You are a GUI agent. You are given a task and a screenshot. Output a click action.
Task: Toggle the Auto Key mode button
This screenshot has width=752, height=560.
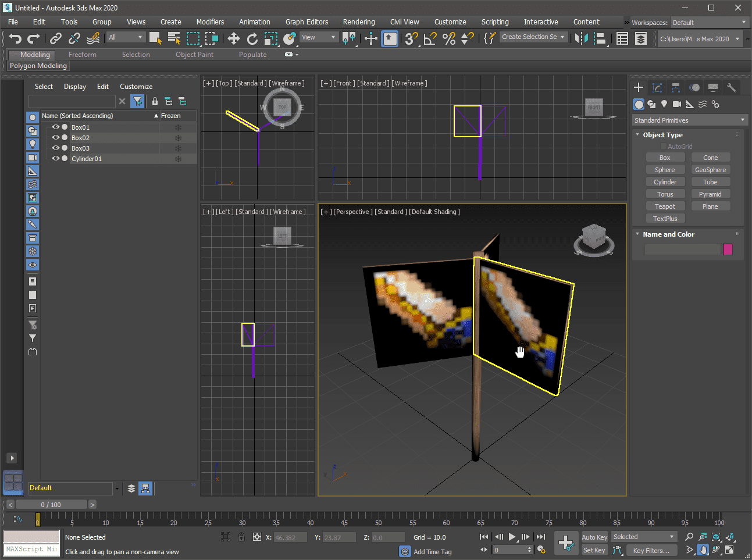coord(594,537)
